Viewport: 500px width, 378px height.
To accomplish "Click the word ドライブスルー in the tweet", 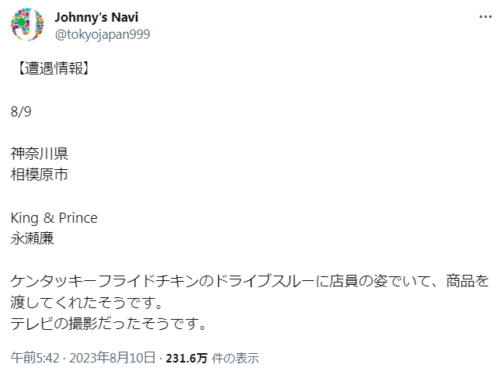I will (x=265, y=281).
